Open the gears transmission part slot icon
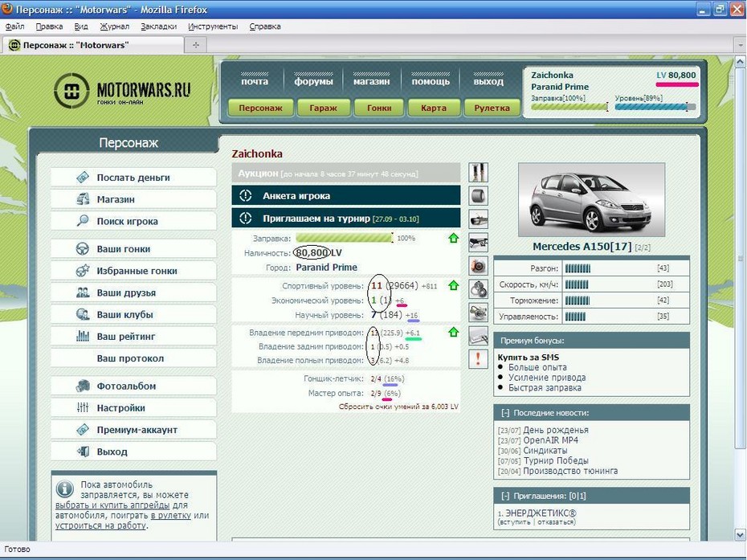The width and height of the screenshot is (747, 560). coord(478,288)
